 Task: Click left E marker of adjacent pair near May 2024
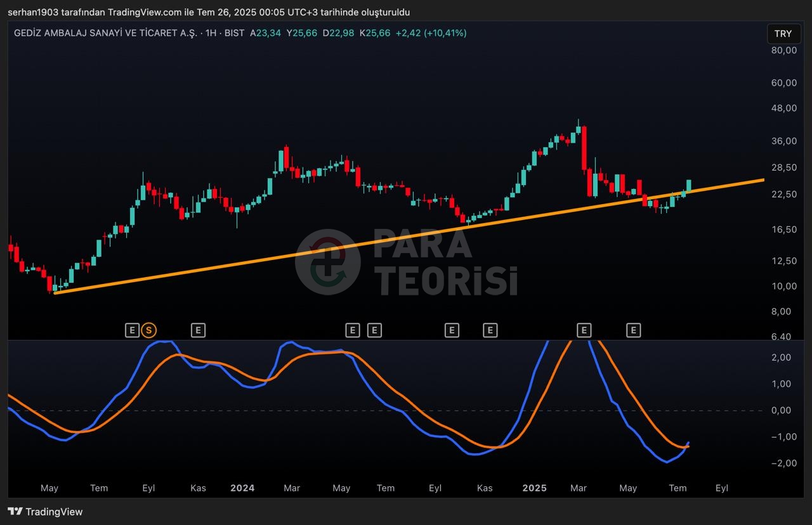click(353, 330)
